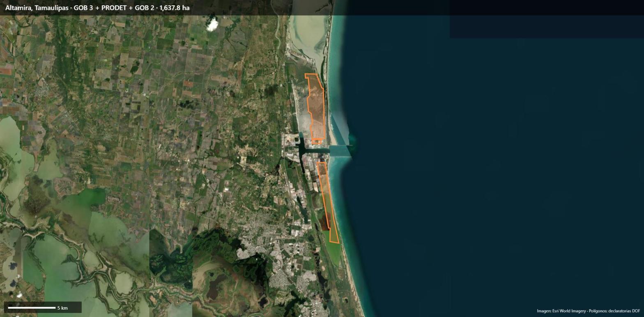Click the '5 km' scale bar
644x317 pixels.
pos(32,308)
